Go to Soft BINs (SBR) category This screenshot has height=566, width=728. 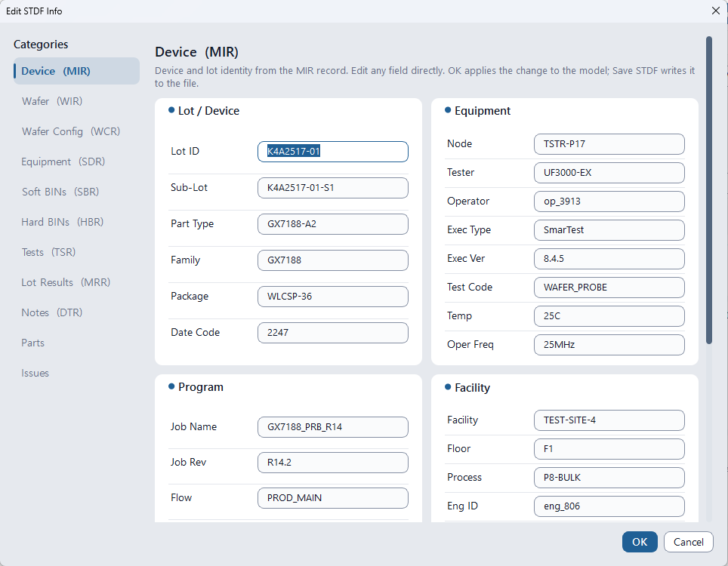(76, 192)
